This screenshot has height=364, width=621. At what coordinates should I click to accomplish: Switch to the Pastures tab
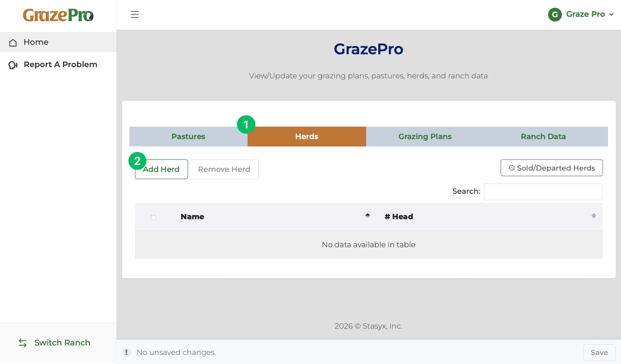tap(188, 137)
